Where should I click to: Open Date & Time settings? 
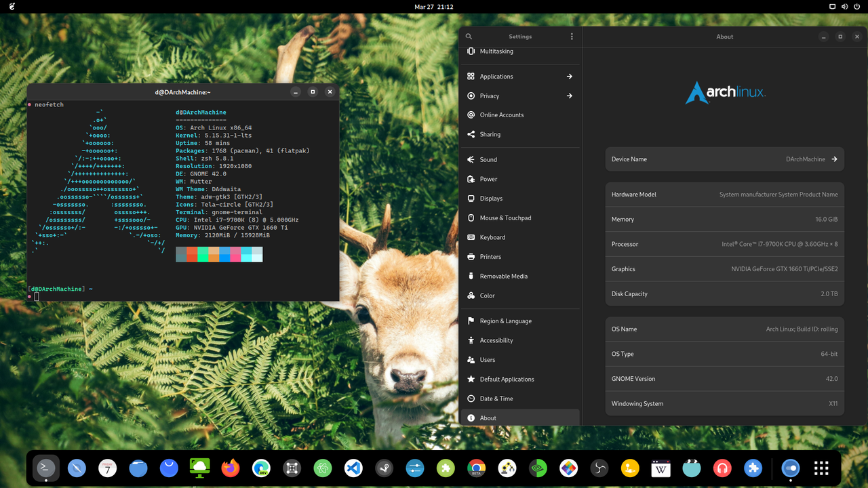point(520,399)
